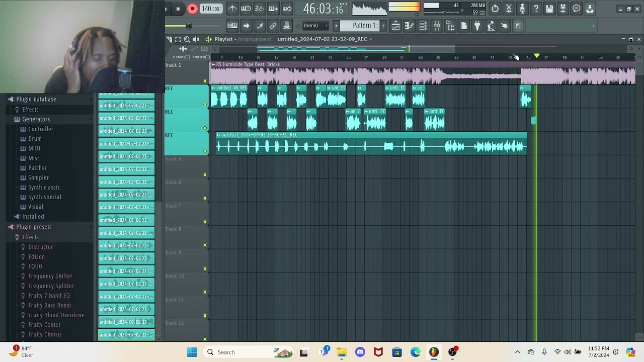The height and width of the screenshot is (362, 644).
Task: Mute Track 1 via its green dot
Action: point(205,81)
